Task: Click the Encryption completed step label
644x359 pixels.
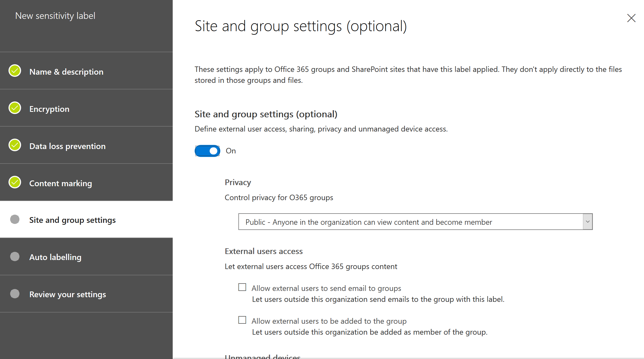Action: [x=49, y=109]
